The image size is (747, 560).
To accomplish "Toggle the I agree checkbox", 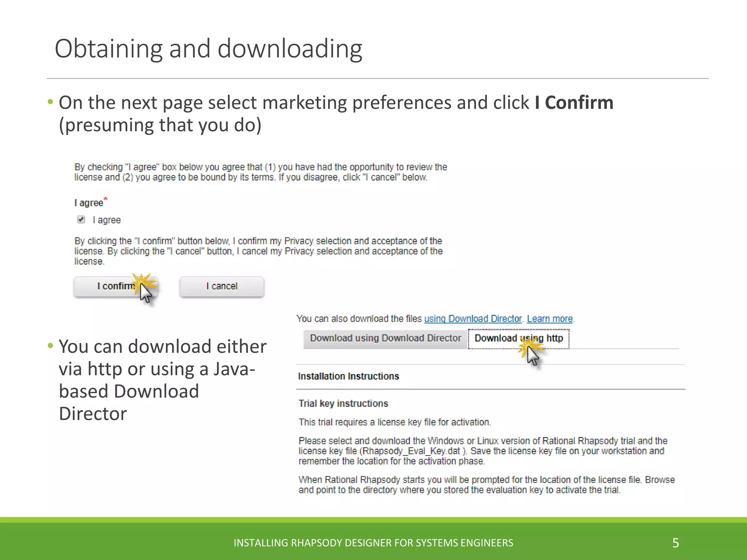I will [x=81, y=219].
